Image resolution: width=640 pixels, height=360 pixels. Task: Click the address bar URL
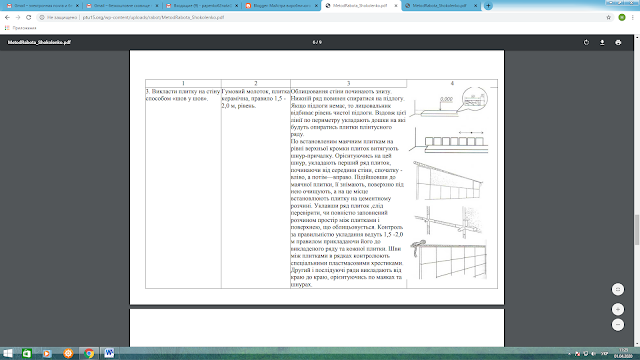click(153, 18)
